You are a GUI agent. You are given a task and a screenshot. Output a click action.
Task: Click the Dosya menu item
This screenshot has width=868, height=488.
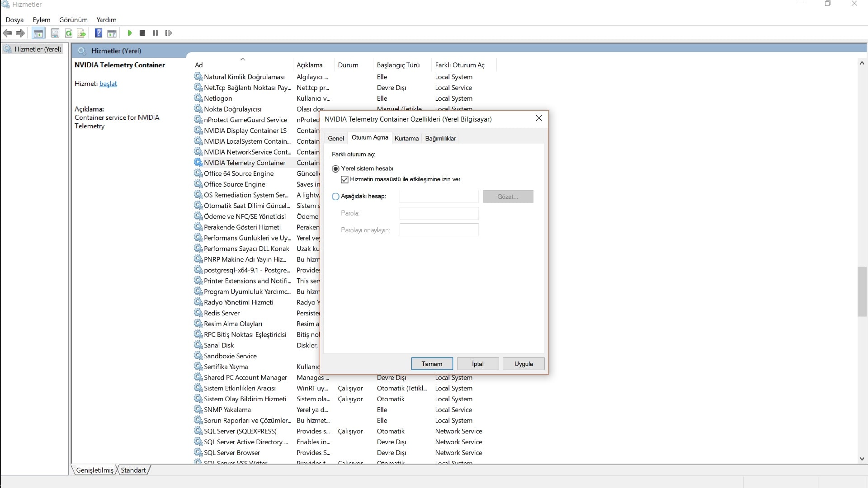click(14, 20)
